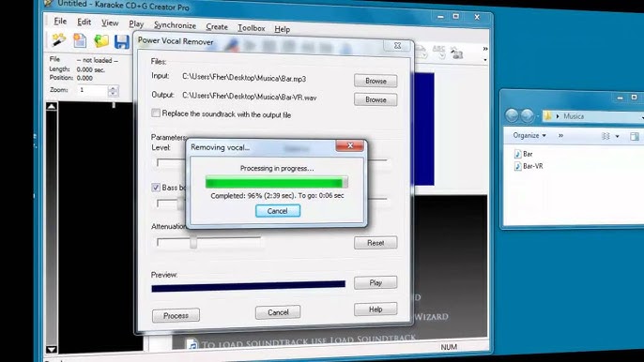
Task: Select the Bar-VR audio file in explorer
Action: click(x=529, y=166)
